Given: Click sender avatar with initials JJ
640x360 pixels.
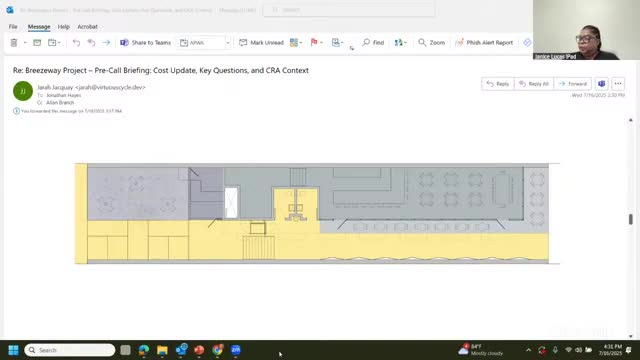Looking at the screenshot, I should 23,91.
